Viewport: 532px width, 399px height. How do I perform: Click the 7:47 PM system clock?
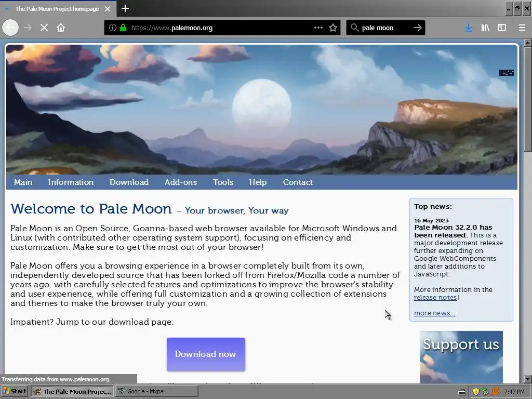tap(514, 392)
